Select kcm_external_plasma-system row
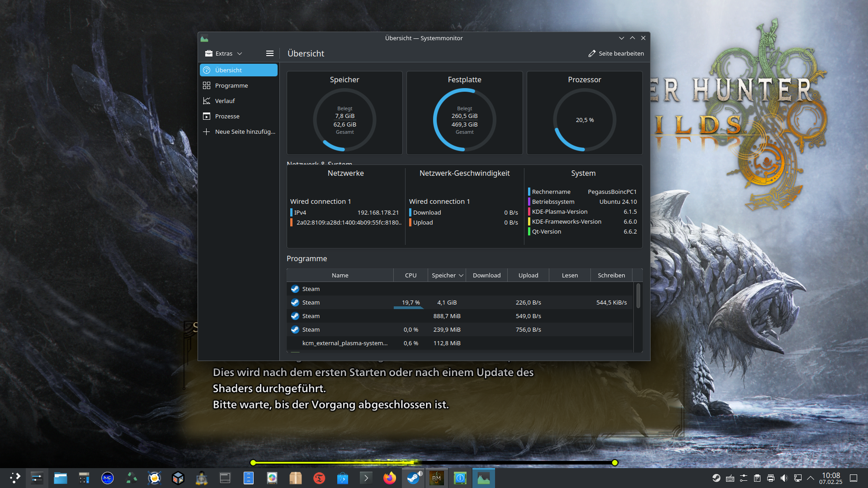This screenshot has width=868, height=488. click(344, 343)
